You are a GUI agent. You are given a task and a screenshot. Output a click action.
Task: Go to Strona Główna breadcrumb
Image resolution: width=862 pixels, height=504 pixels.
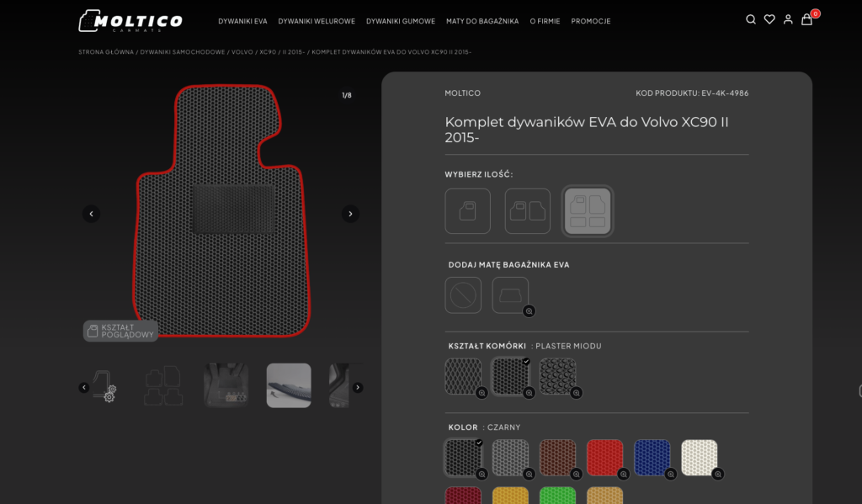click(106, 52)
